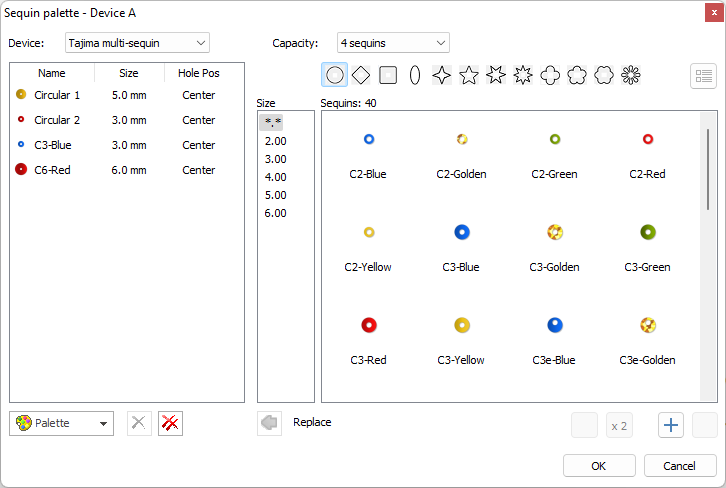This screenshot has width=726, height=488.
Task: Choose the four-point star shape
Action: coord(441,75)
